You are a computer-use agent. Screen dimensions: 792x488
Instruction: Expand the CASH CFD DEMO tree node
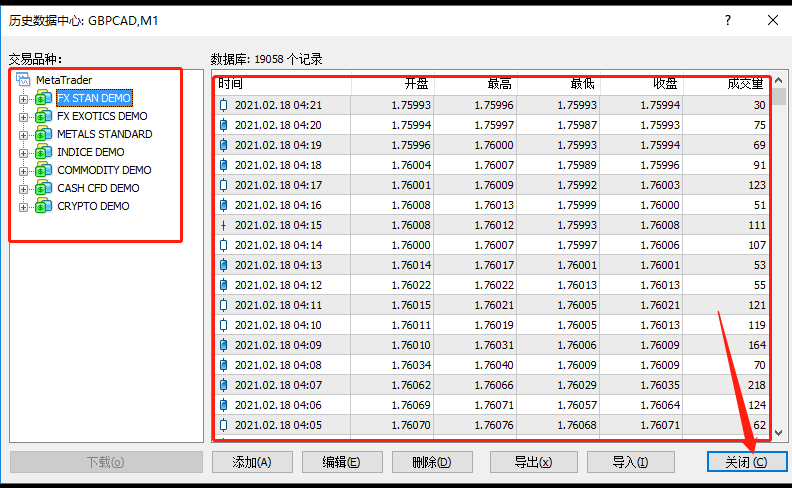pos(24,188)
